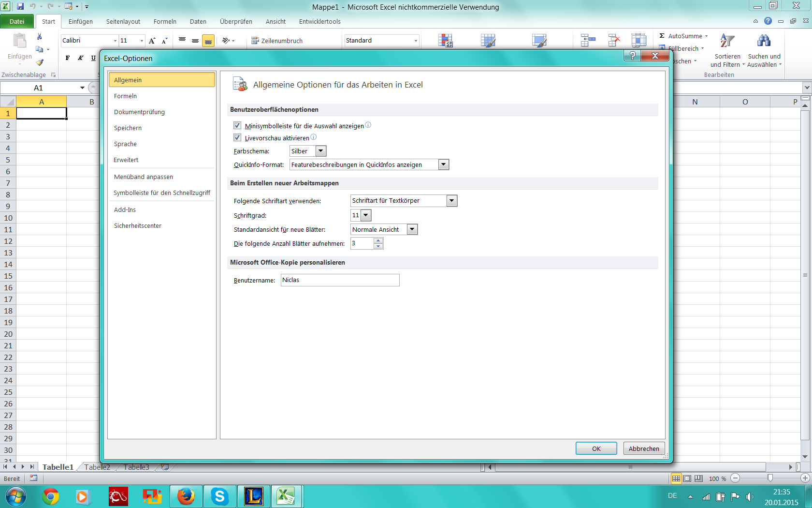Click the zoom out minus button
The width and height of the screenshot is (812, 508).
tap(735, 478)
